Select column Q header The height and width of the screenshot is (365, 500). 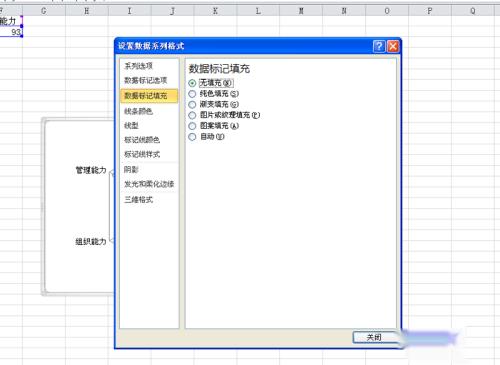tap(473, 11)
